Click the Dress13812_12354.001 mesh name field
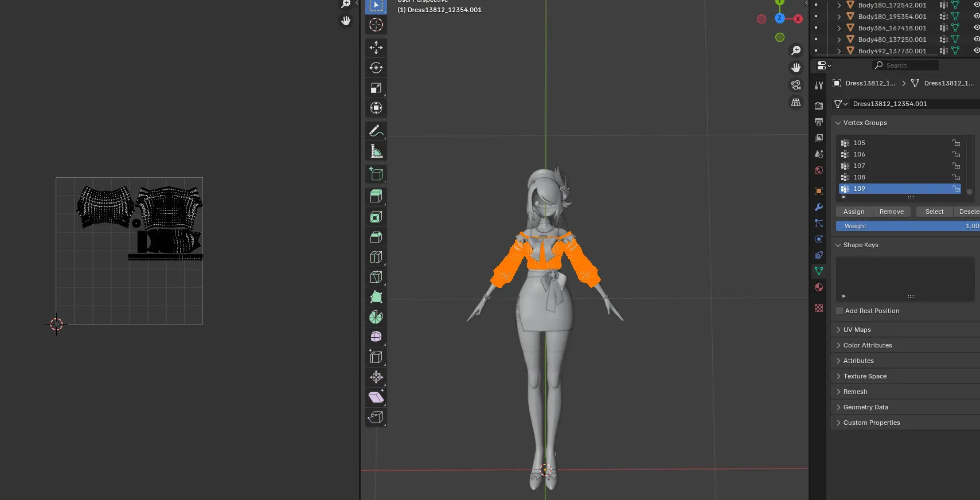980x500 pixels. pos(915,104)
